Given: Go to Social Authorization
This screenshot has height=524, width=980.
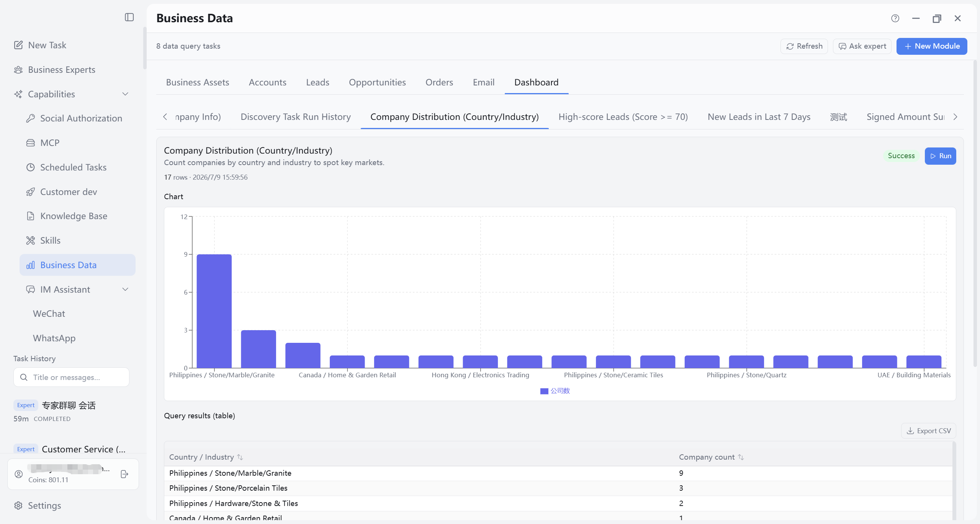Looking at the screenshot, I should (74, 118).
